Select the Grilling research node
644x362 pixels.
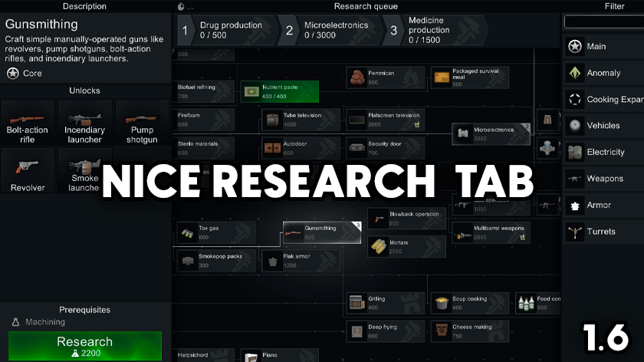pos(385,303)
